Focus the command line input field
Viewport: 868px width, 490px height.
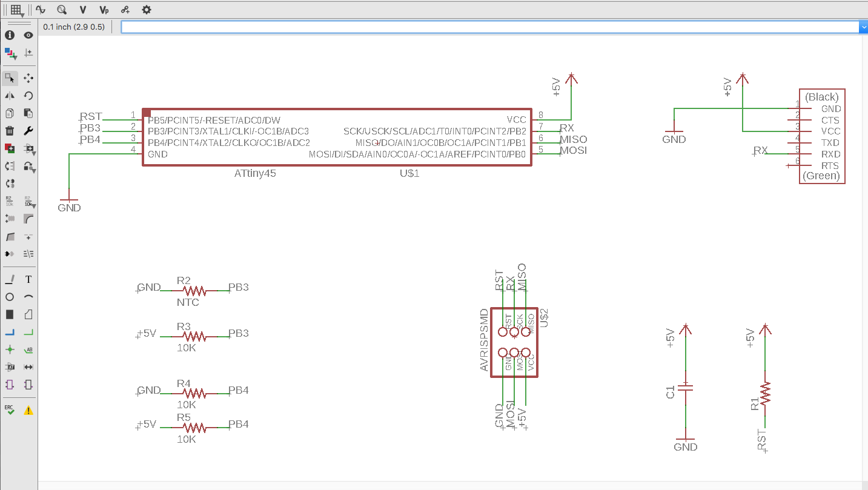point(490,27)
